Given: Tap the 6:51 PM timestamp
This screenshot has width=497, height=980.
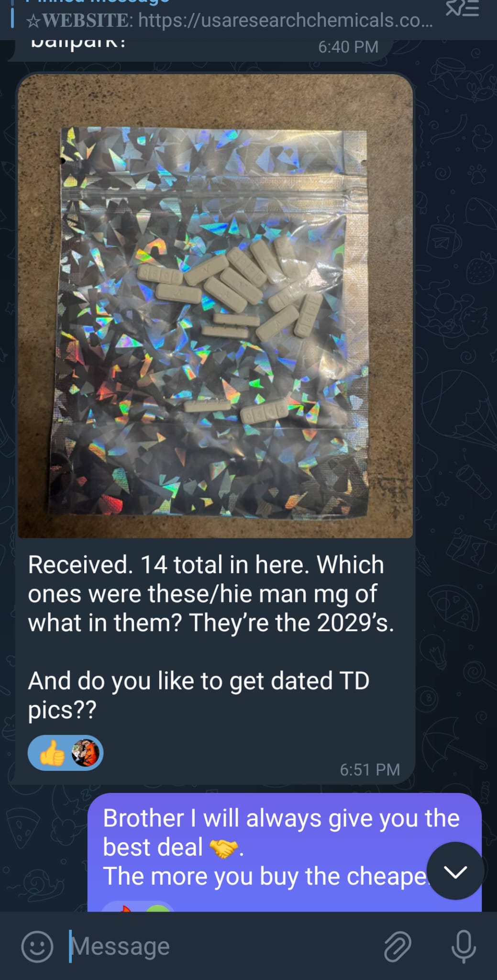Looking at the screenshot, I should [x=370, y=769].
